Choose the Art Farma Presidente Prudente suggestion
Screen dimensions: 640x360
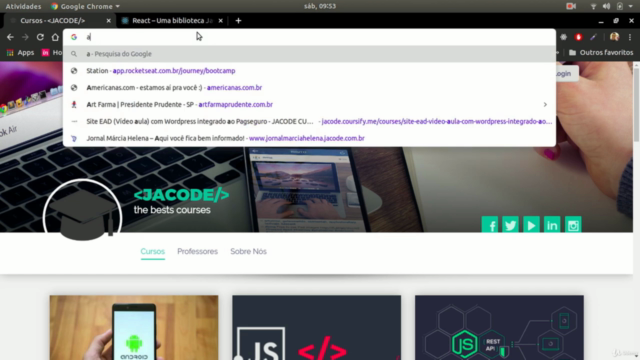click(309, 104)
